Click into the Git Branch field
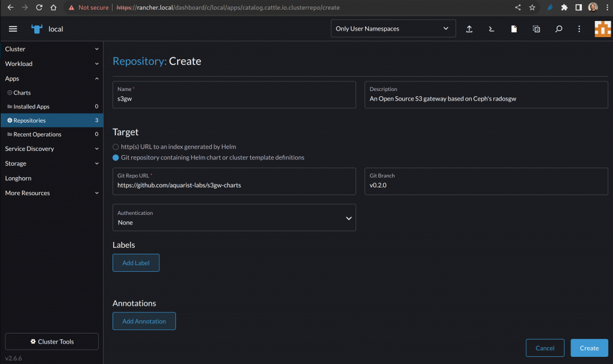The image size is (613, 364). 485,185
